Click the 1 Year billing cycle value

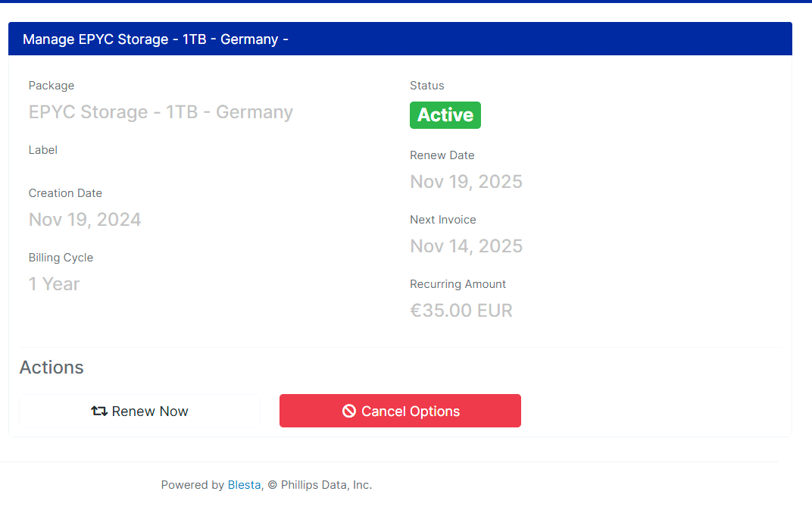pos(54,284)
